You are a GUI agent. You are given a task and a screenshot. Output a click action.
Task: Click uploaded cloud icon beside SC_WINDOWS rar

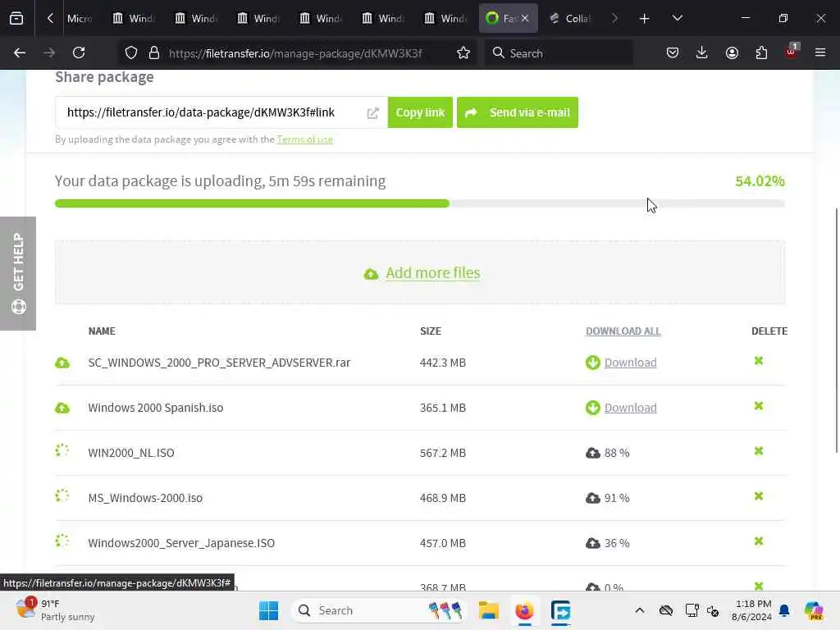click(x=62, y=363)
